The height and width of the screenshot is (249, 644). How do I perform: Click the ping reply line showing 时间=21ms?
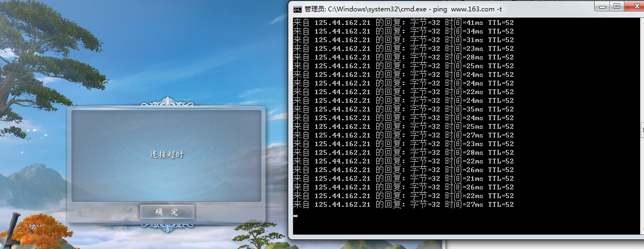coord(403,179)
